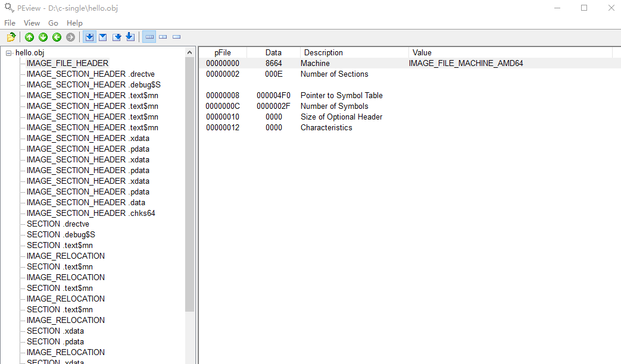Click the third blue down-arrow toolbar icon
The height and width of the screenshot is (364, 621).
[117, 37]
